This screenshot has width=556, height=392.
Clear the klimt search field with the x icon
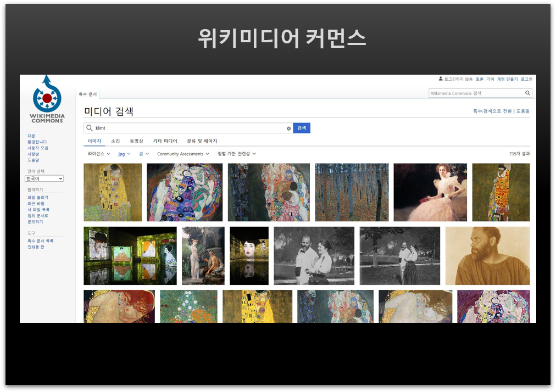tap(288, 128)
